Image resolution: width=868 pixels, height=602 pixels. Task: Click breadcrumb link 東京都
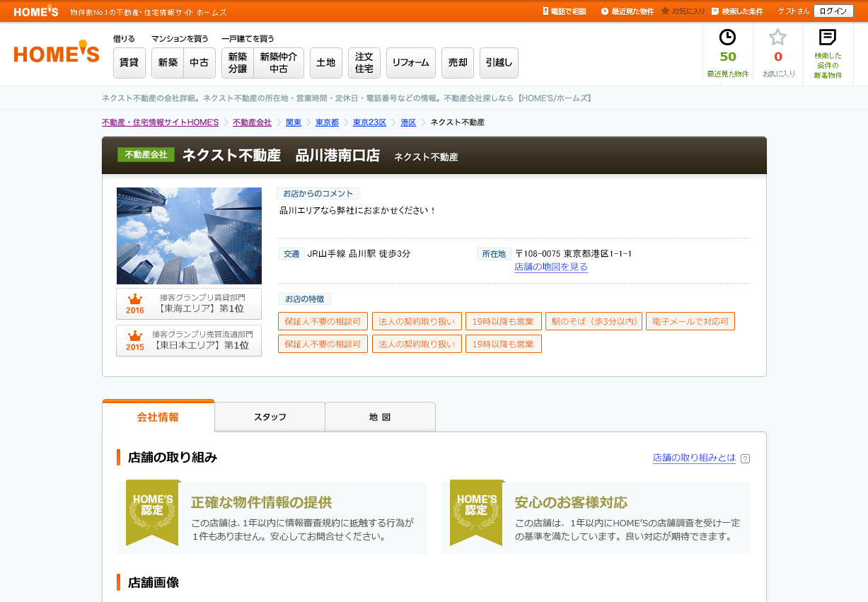tap(327, 122)
